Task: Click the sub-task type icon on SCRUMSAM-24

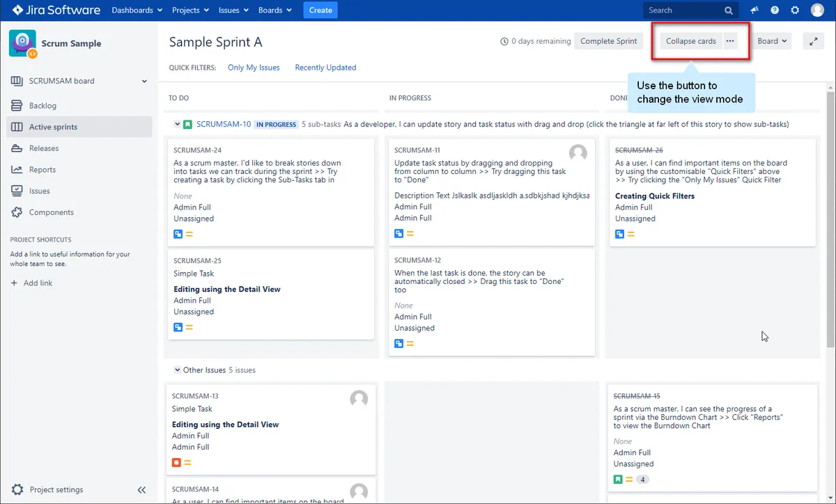Action: [x=178, y=234]
